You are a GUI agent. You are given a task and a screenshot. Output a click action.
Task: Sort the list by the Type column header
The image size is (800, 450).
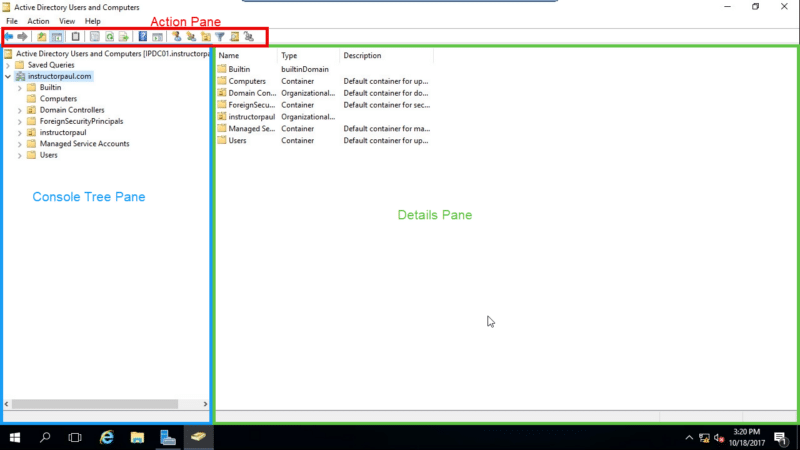(x=290, y=56)
